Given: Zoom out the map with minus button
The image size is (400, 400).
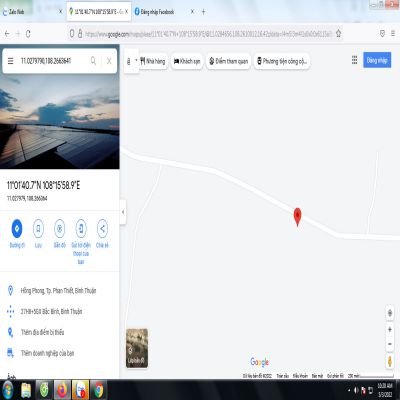Looking at the screenshot, I should coord(390,344).
